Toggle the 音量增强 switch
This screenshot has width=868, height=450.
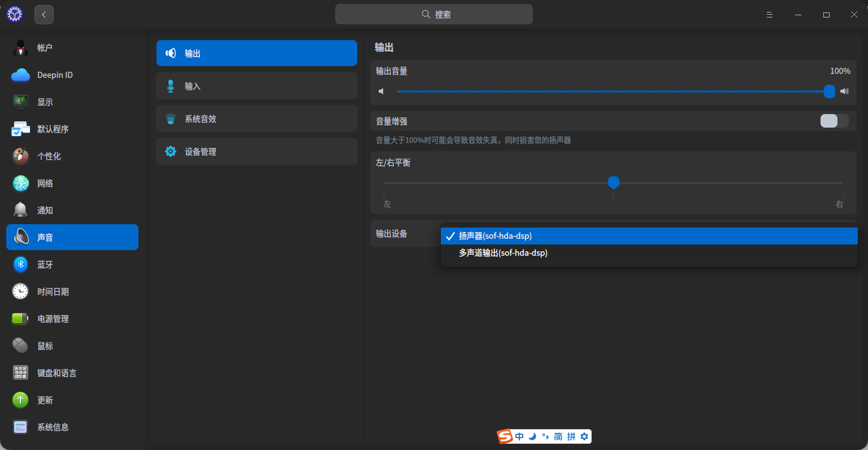click(834, 121)
